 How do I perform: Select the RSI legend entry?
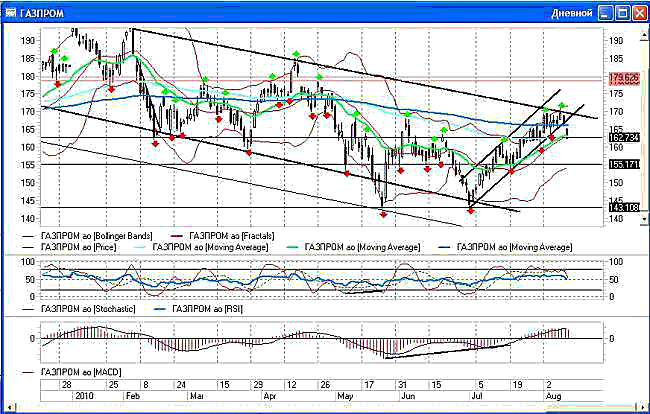click(x=207, y=309)
